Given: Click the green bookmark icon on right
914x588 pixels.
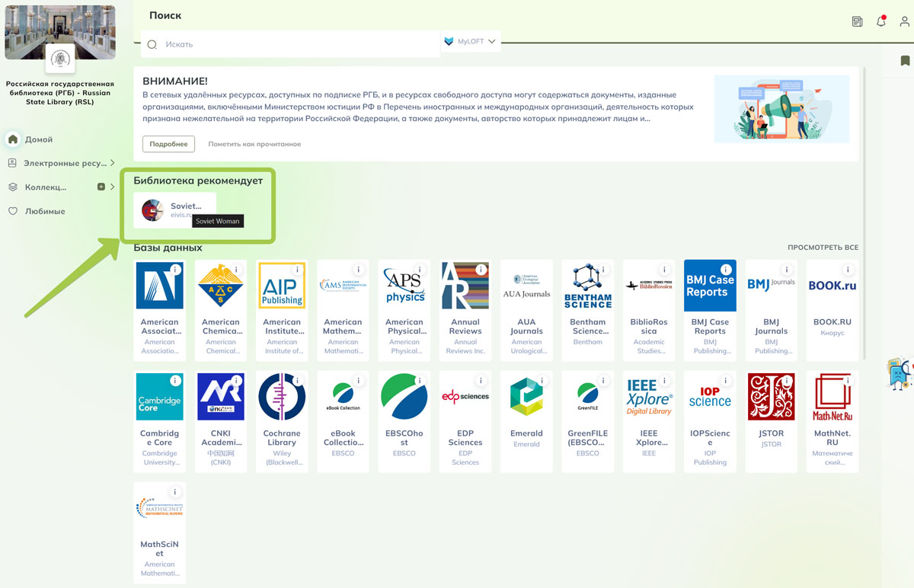Looking at the screenshot, I should click(906, 60).
